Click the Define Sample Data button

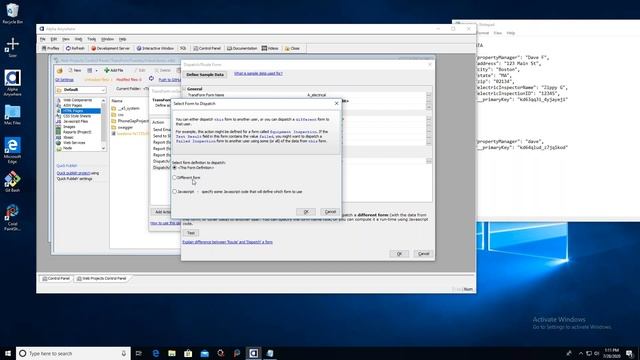point(205,75)
